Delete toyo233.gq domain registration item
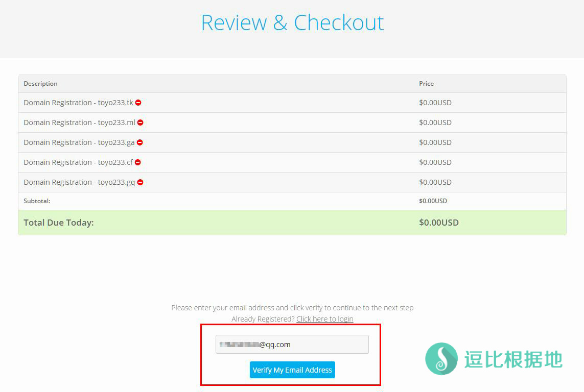This screenshot has width=584, height=392. tap(140, 182)
